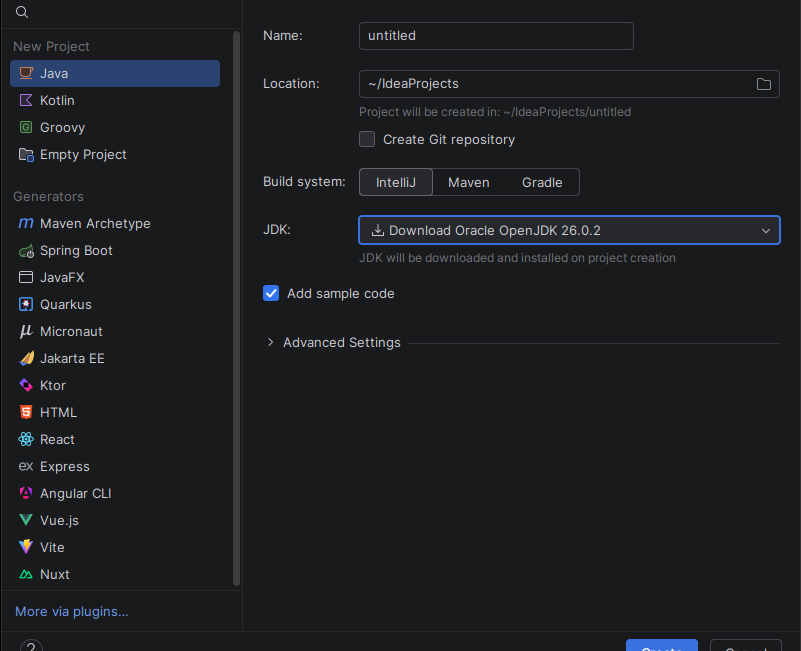Viewport: 801px width, 651px height.
Task: Click the Ktor diamond icon
Action: coord(26,385)
